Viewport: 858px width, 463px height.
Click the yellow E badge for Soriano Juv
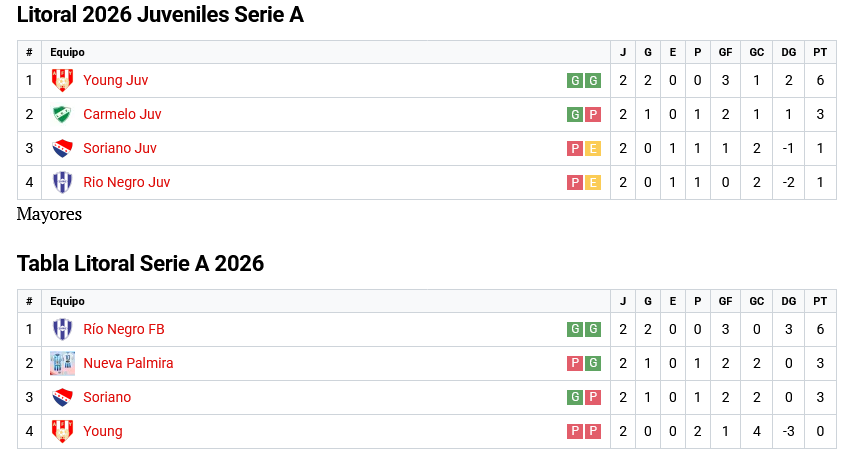[593, 149]
